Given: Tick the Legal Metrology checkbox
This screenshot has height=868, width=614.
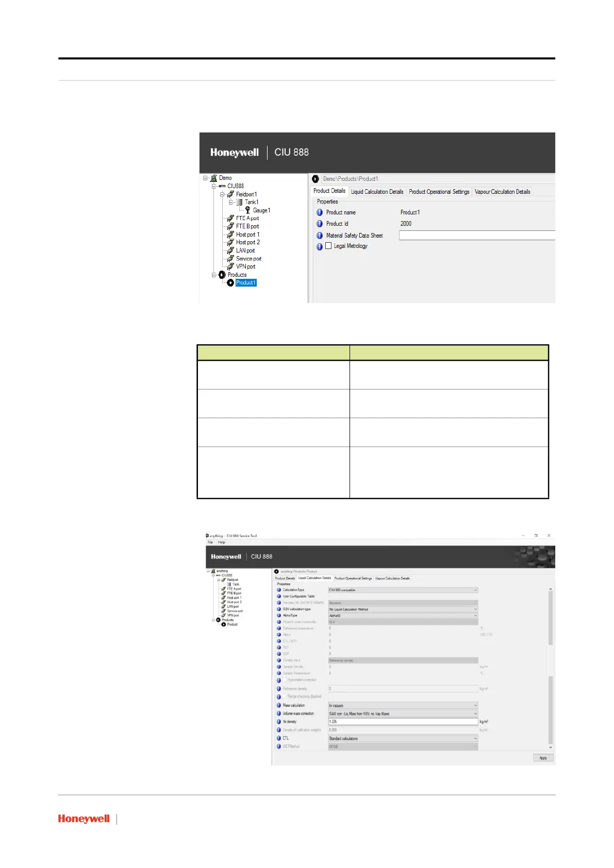Looking at the screenshot, I should coord(328,246).
